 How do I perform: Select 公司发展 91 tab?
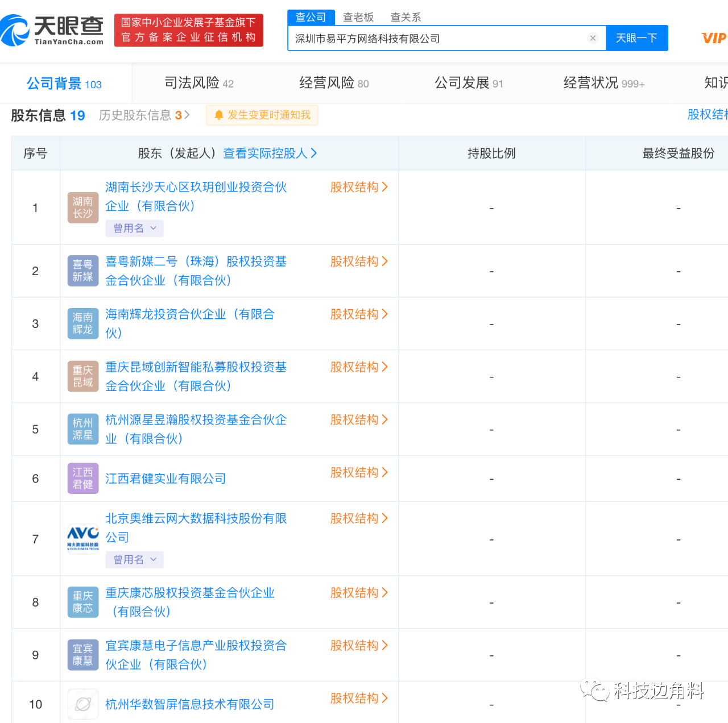pos(469,83)
